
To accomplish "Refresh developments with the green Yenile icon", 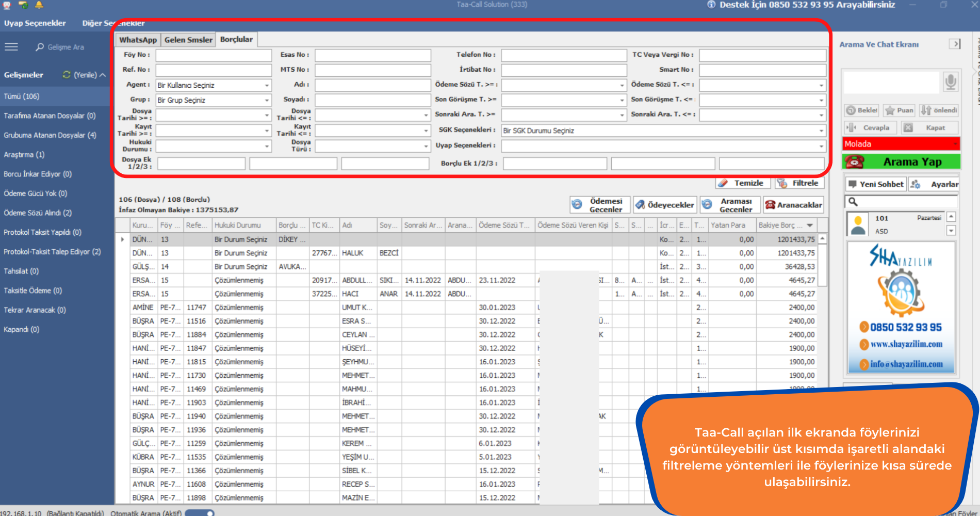I will [67, 75].
